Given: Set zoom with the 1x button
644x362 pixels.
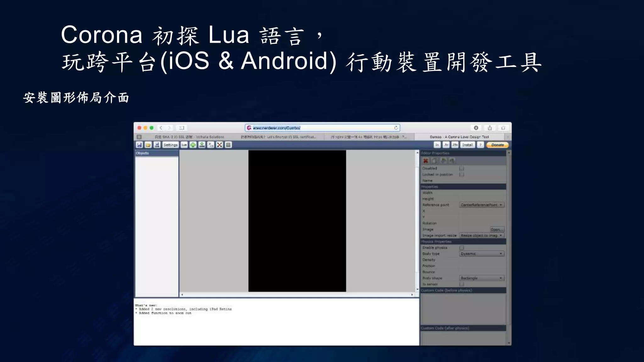Looking at the screenshot, I should click(x=437, y=145).
